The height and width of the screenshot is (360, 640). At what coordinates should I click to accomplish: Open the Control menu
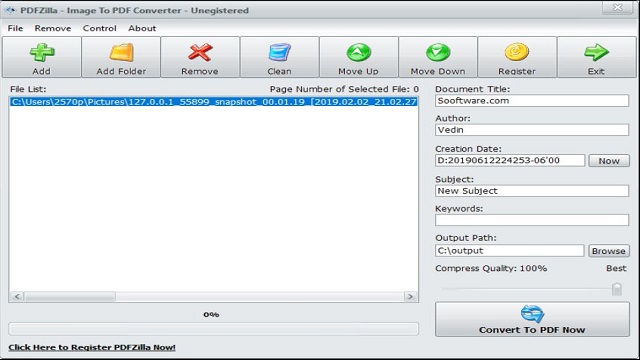(x=100, y=28)
